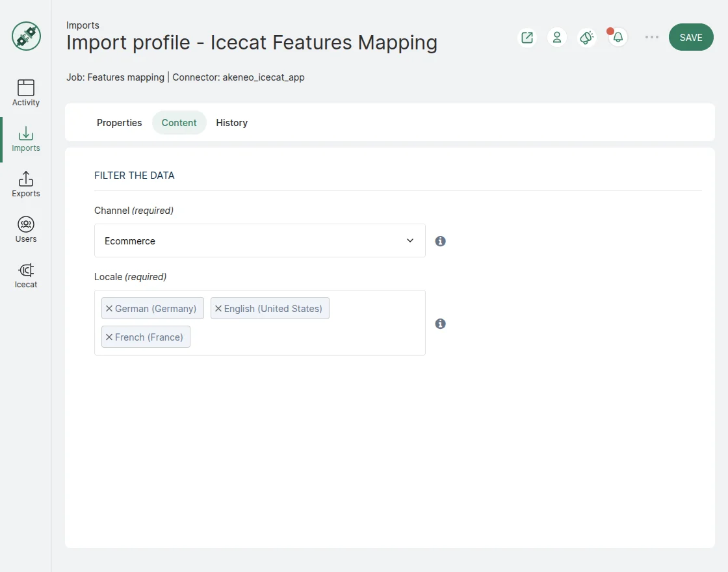The width and height of the screenshot is (728, 572).
Task: Open the ellipsis more-options menu
Action: pos(651,37)
